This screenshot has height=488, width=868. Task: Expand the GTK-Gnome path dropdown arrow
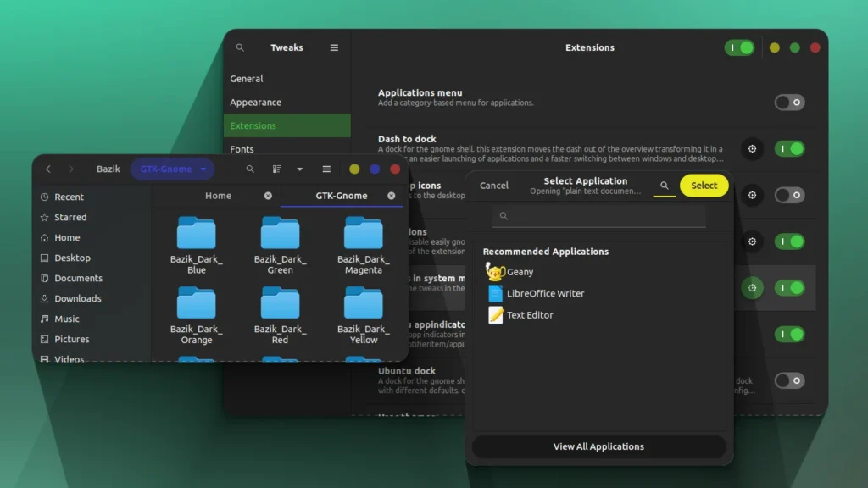coord(203,169)
